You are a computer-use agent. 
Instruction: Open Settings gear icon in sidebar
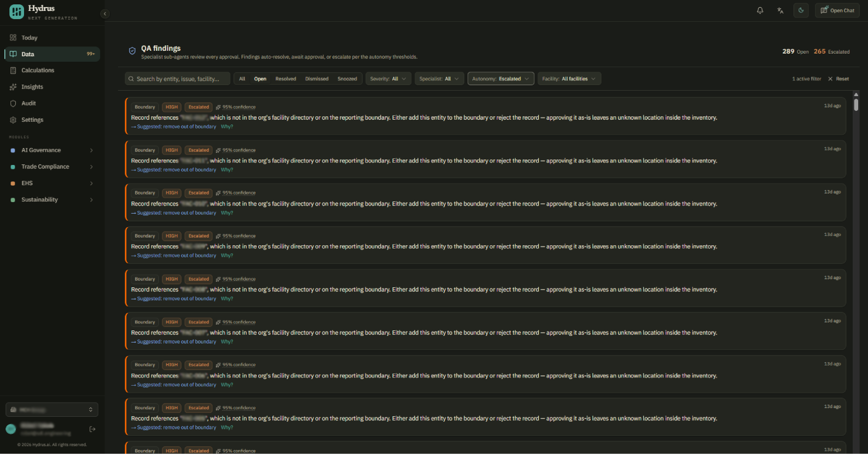click(x=13, y=120)
